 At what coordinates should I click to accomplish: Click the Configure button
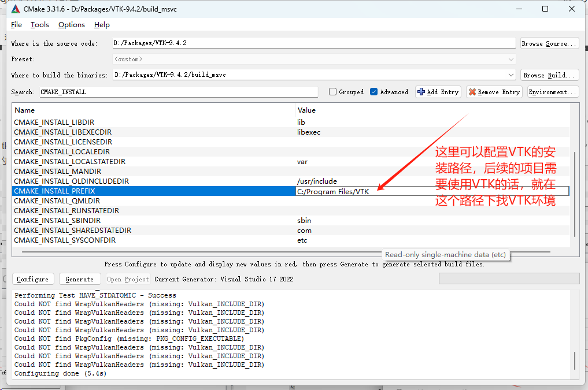[x=33, y=279]
